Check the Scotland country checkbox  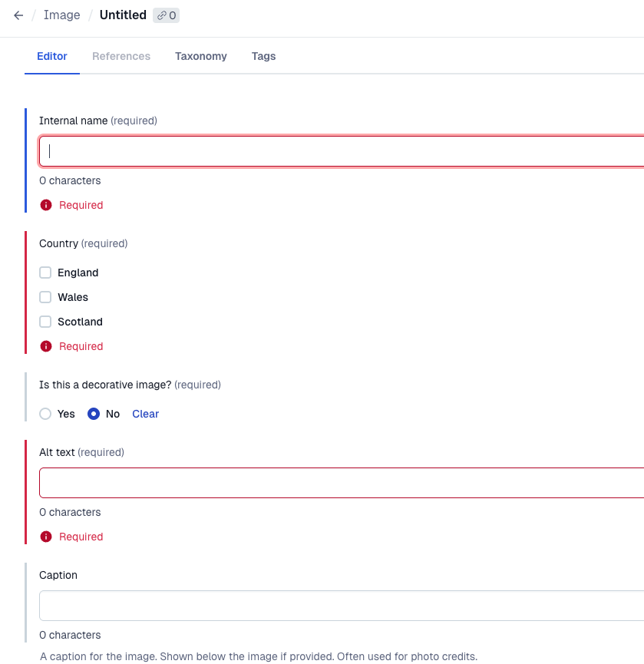pyautogui.click(x=45, y=322)
